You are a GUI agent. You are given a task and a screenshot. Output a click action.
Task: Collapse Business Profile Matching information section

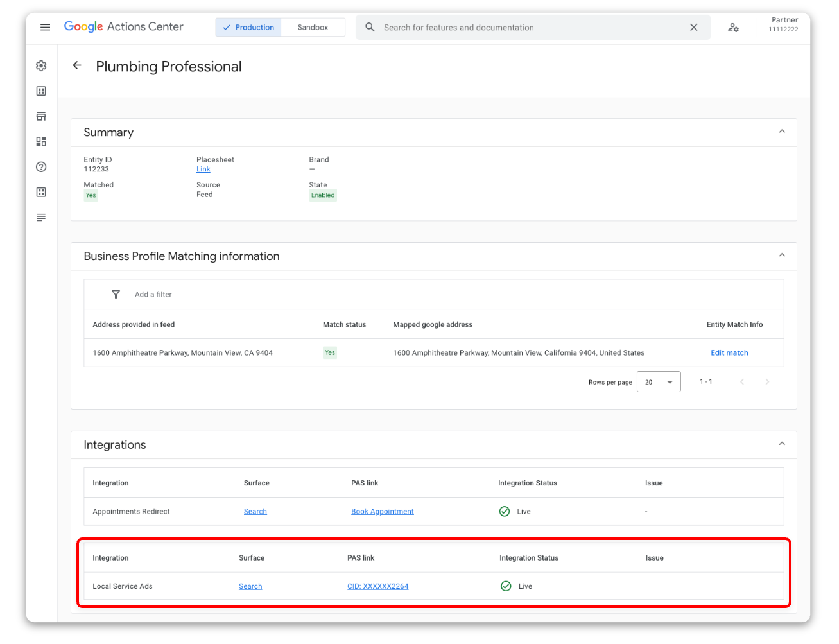click(x=781, y=256)
